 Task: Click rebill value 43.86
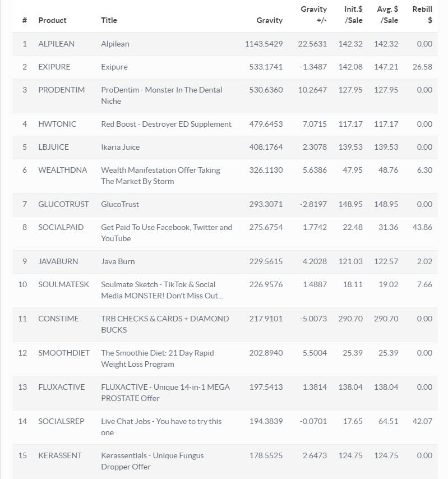coord(422,227)
